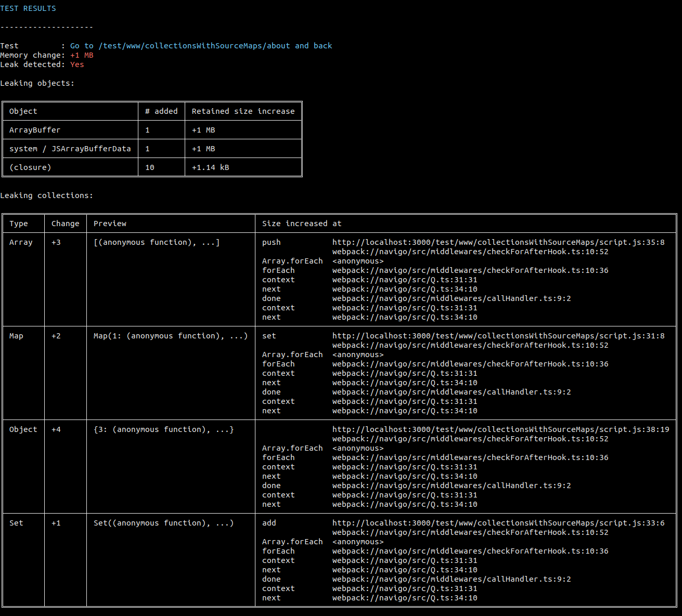Click the 'Size increased at' column header
682x616 pixels.
point(302,224)
